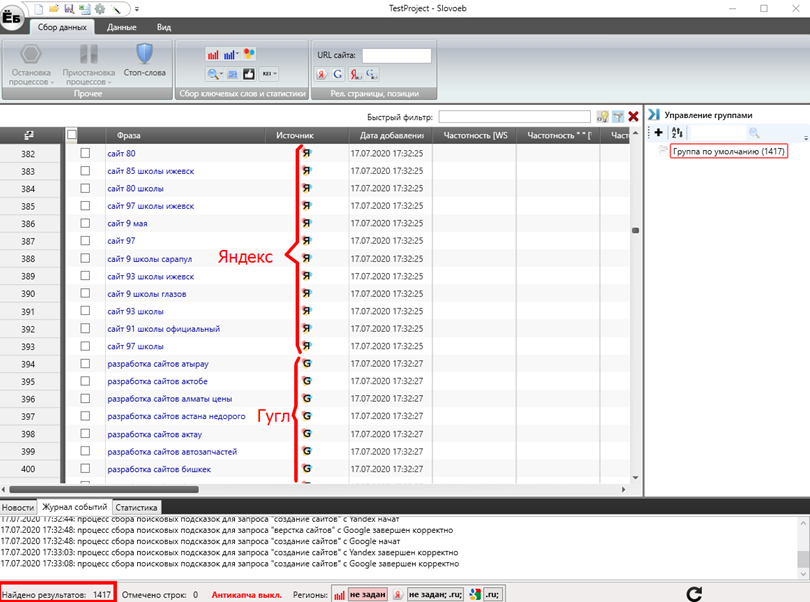Open the Wordstat region не задан selector
This screenshot has width=810, height=602.
tap(367, 594)
